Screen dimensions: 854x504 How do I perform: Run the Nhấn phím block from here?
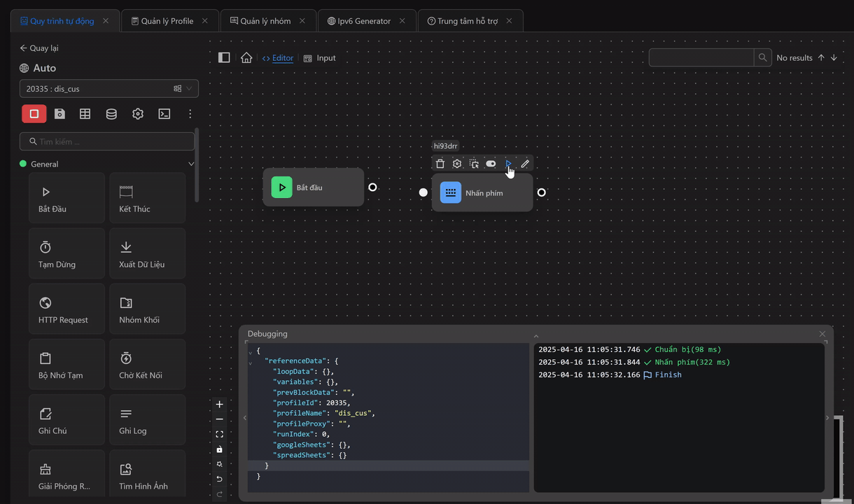tap(508, 164)
